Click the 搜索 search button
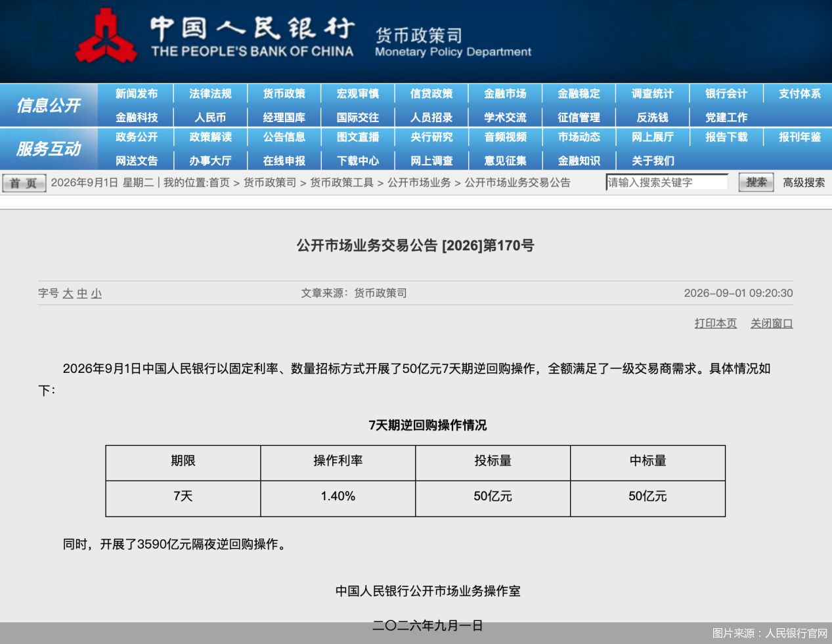Screen dimensions: 832x644 [756, 182]
